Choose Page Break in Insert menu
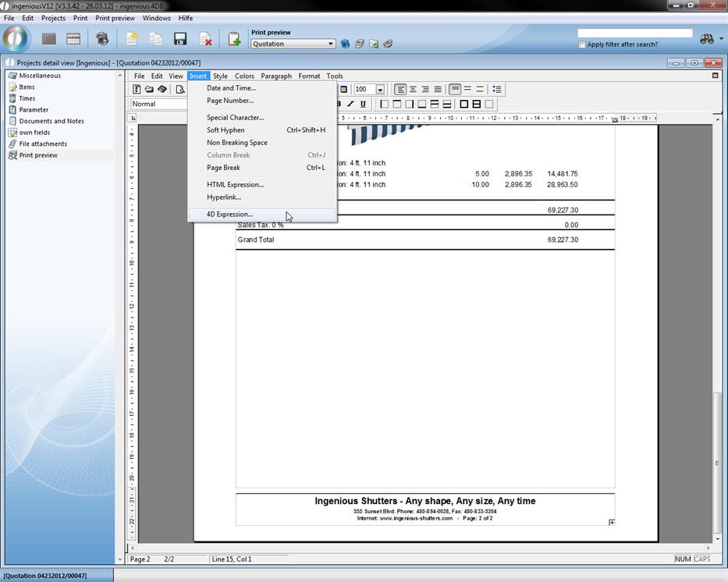Image resolution: width=728 pixels, height=582 pixels. point(223,168)
